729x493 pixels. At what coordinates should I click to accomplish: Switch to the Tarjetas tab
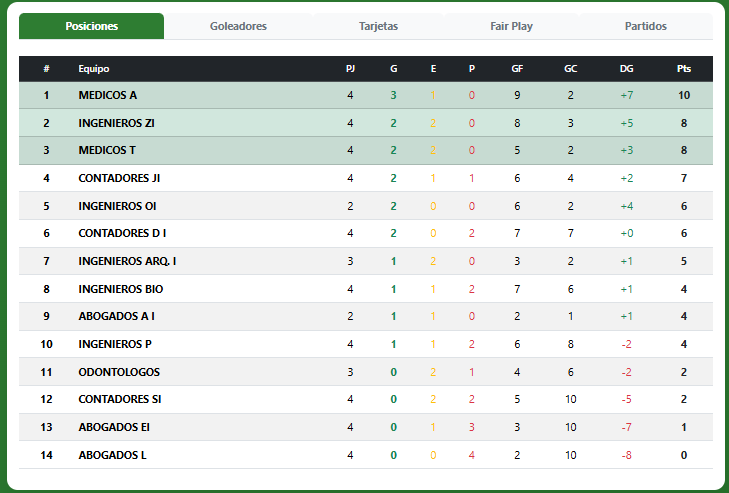(378, 26)
